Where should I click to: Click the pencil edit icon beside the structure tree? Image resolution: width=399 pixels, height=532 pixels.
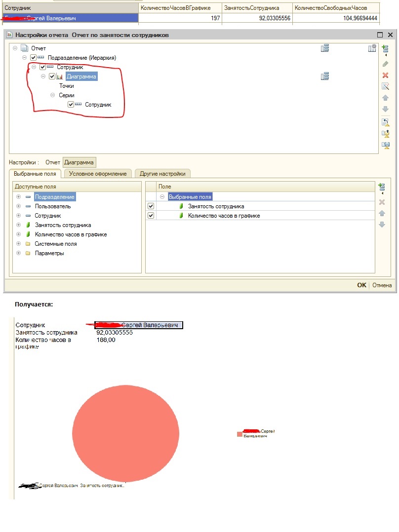(x=385, y=64)
